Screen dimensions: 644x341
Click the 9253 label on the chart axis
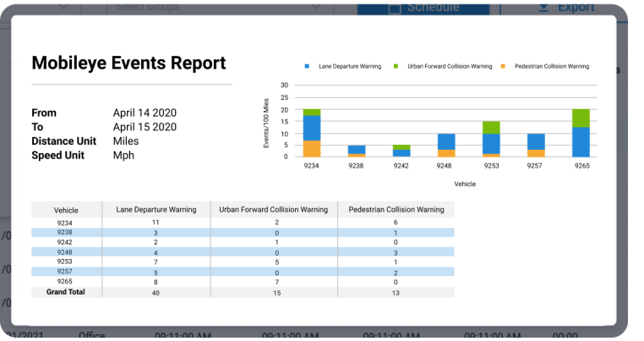491,166
